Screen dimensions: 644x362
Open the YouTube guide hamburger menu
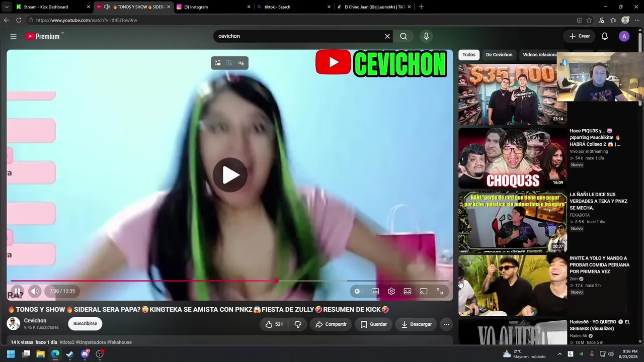point(14,36)
